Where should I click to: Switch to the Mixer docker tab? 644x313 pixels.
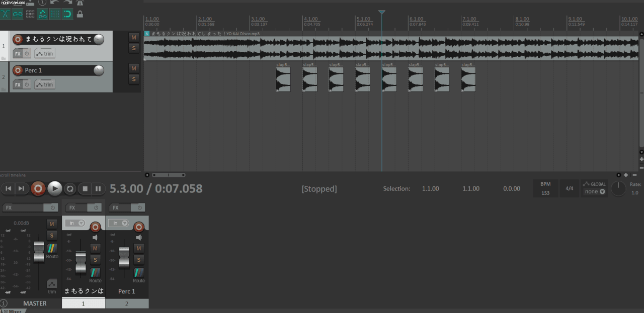[14, 311]
